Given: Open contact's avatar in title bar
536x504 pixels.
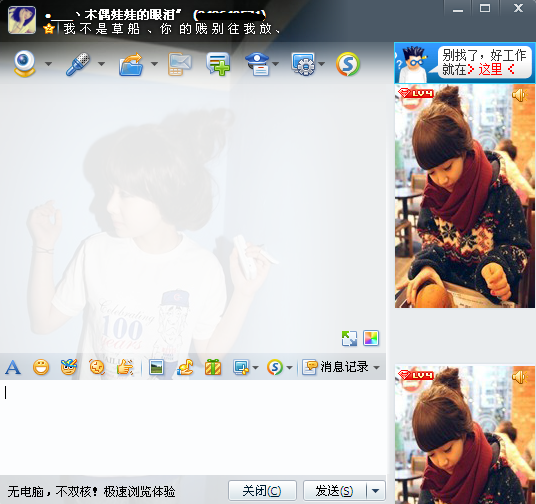Looking at the screenshot, I should (22, 20).
